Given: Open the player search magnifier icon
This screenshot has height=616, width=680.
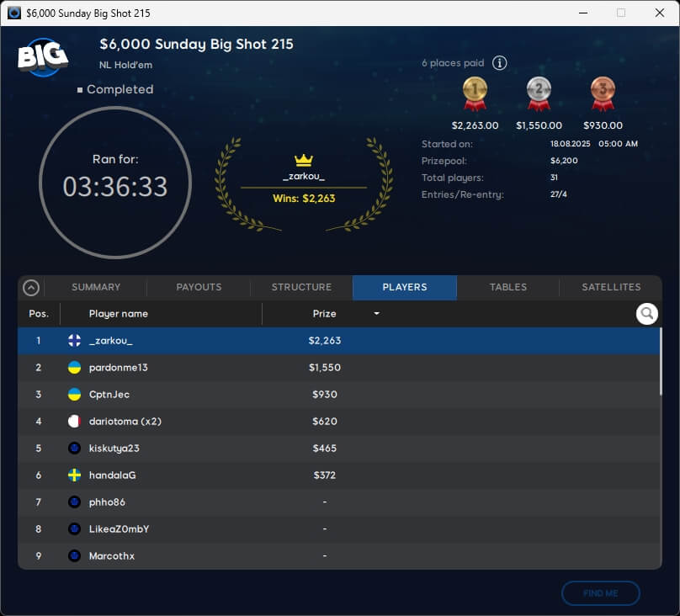Looking at the screenshot, I should [x=646, y=314].
